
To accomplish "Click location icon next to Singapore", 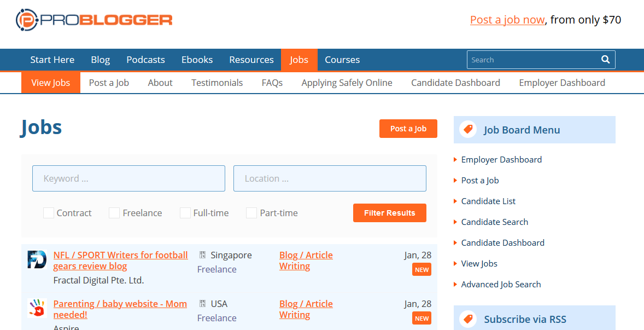I will coord(202,255).
